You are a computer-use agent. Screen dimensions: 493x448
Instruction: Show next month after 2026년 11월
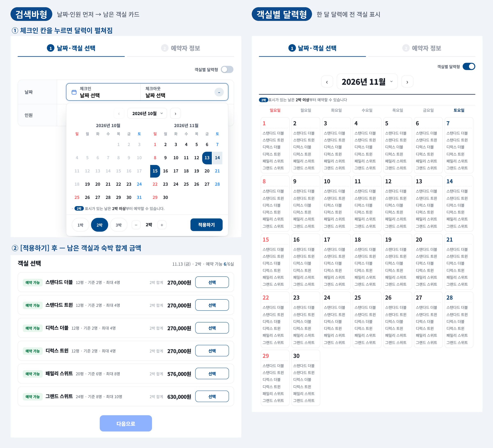(x=407, y=82)
